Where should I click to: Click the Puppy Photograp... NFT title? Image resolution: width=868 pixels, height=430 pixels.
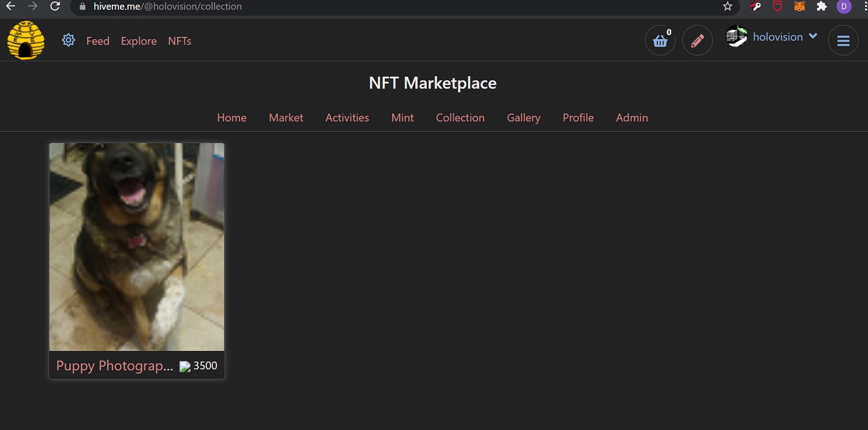point(115,365)
